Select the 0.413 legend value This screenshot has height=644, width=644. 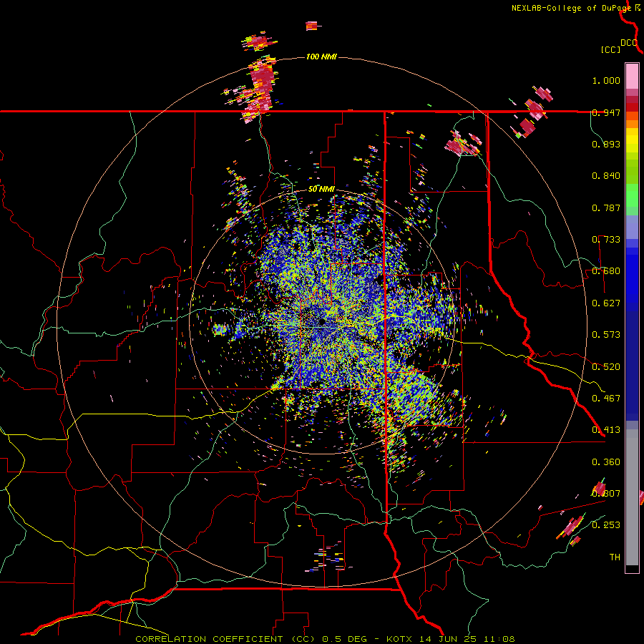tap(606, 430)
